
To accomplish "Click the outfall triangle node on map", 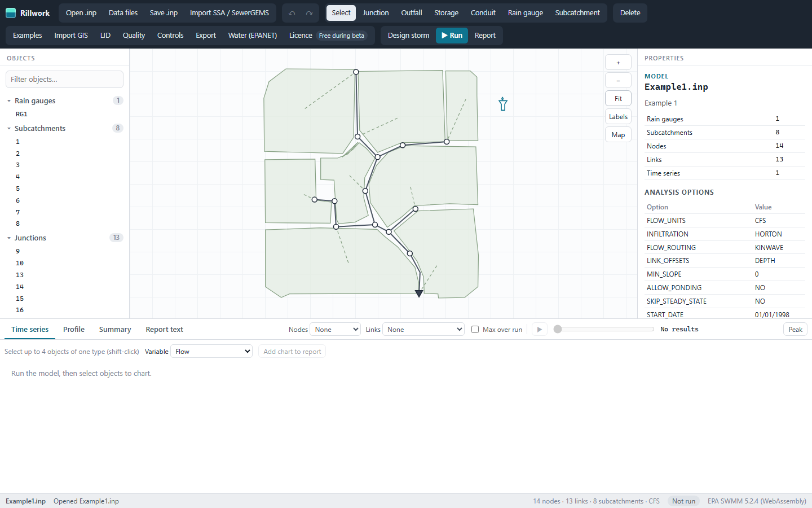I will point(419,294).
